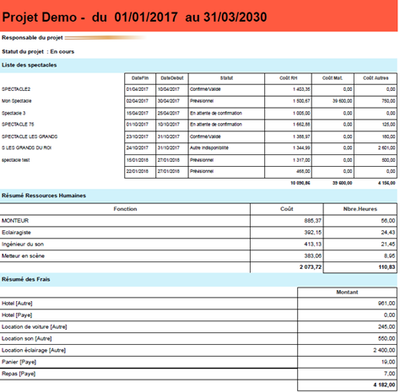This screenshot has width=400, height=392.
Task: Click the Metteur en scène hours 8,95
Action: (360, 256)
